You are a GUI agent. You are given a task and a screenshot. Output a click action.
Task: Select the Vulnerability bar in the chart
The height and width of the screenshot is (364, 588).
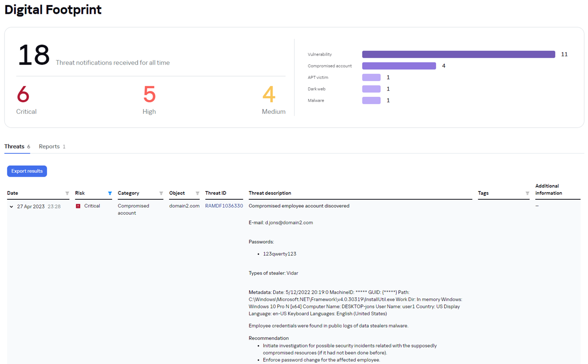pyautogui.click(x=458, y=54)
